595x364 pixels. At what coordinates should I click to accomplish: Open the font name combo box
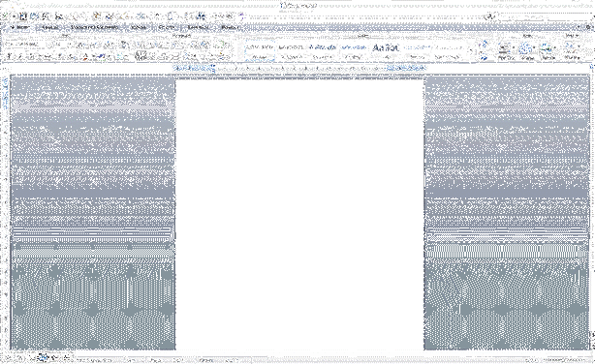point(25,45)
